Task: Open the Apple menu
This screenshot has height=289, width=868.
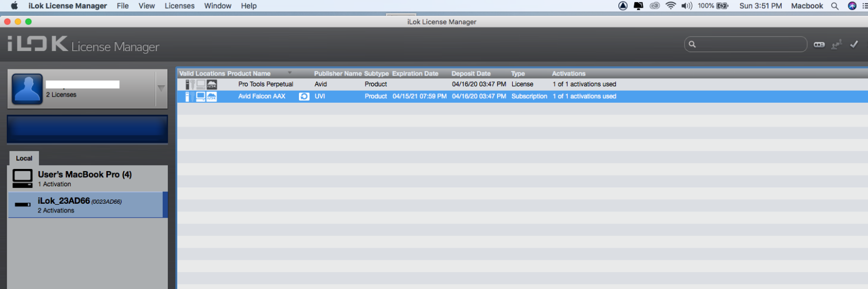Action: point(15,6)
